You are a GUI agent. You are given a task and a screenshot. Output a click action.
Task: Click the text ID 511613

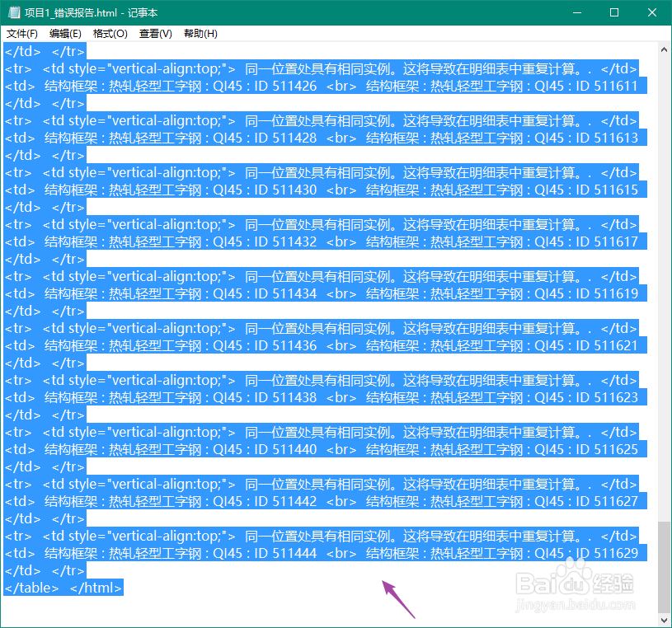[x=606, y=138]
